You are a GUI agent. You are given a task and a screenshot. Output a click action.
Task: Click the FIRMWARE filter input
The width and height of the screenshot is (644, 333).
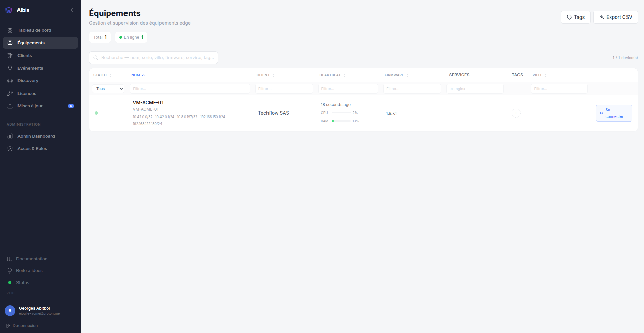412,89
